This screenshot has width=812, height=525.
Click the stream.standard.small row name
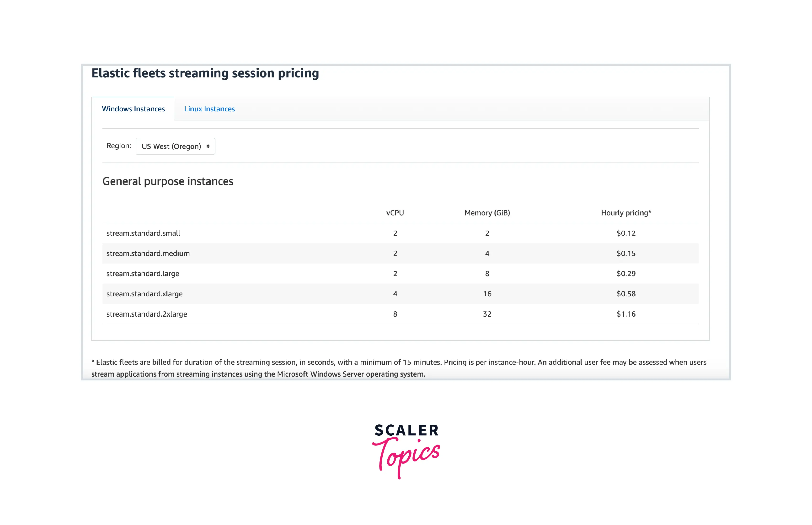143,233
